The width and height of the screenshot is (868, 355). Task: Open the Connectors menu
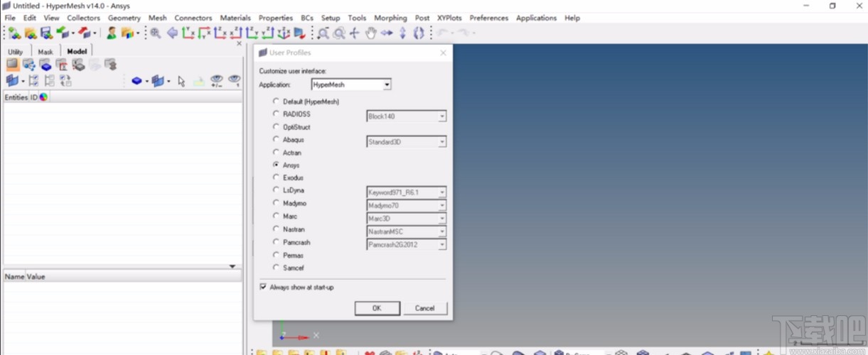(x=193, y=18)
